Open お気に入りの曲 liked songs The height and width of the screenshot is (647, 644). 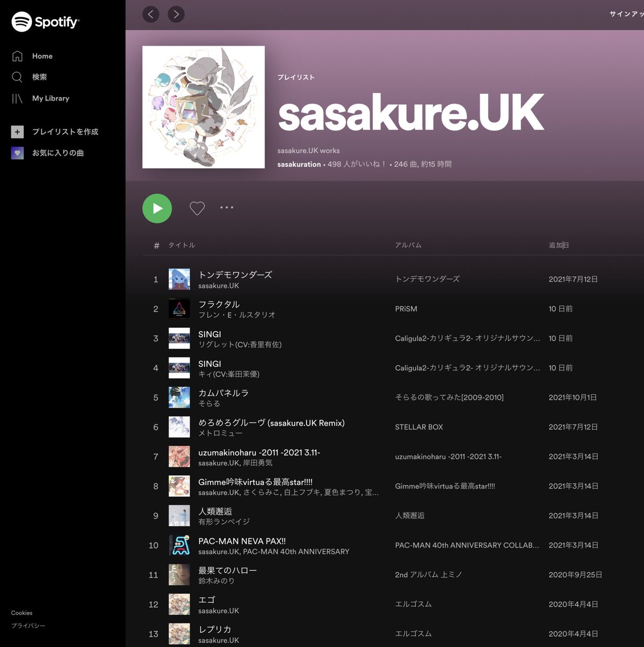pyautogui.click(x=58, y=153)
